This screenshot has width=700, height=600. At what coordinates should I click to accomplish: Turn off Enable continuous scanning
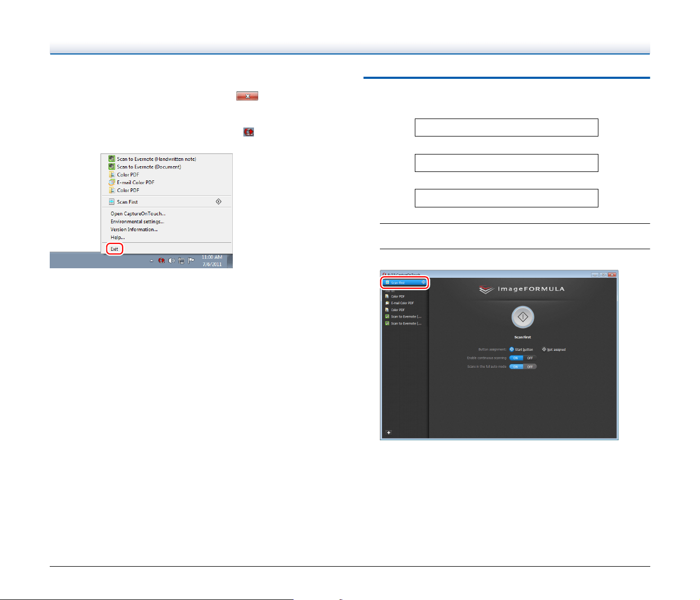pos(530,358)
